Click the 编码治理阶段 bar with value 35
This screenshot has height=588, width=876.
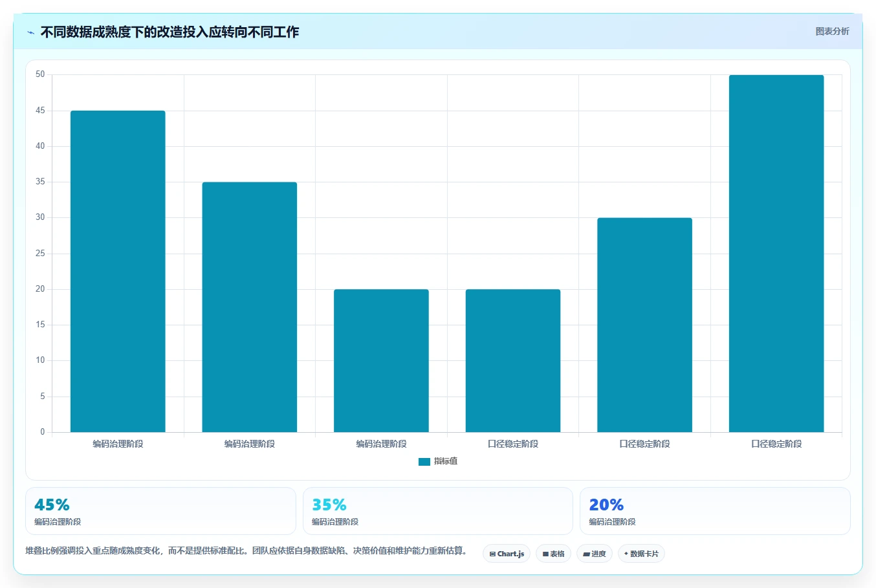point(250,307)
